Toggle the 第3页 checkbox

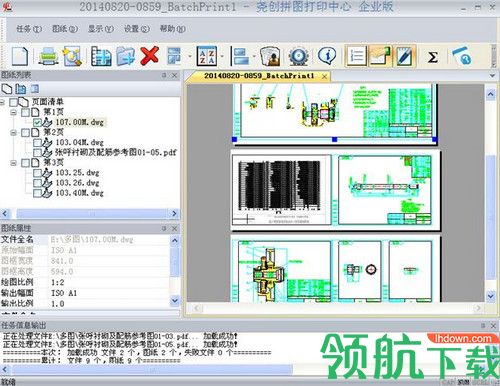click(x=25, y=163)
